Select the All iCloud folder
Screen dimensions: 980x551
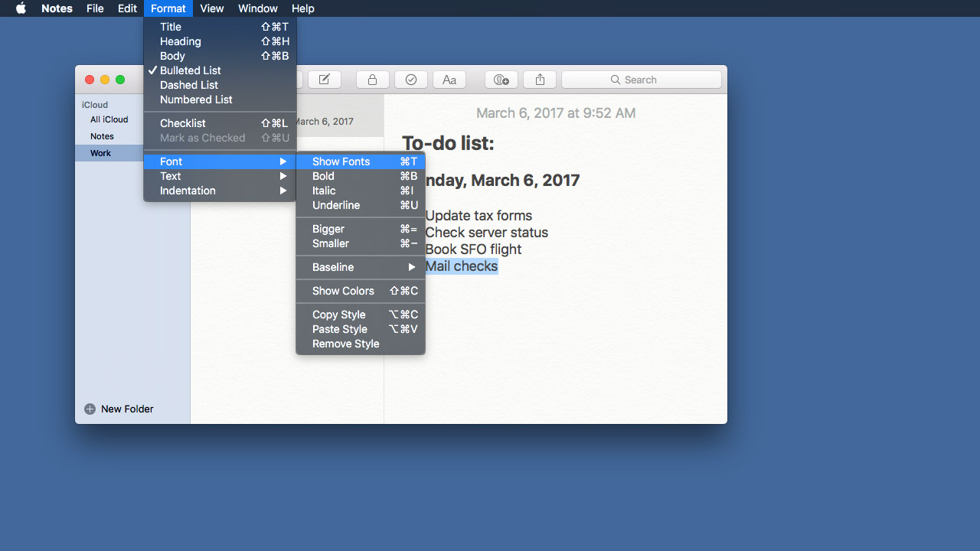pyautogui.click(x=109, y=119)
